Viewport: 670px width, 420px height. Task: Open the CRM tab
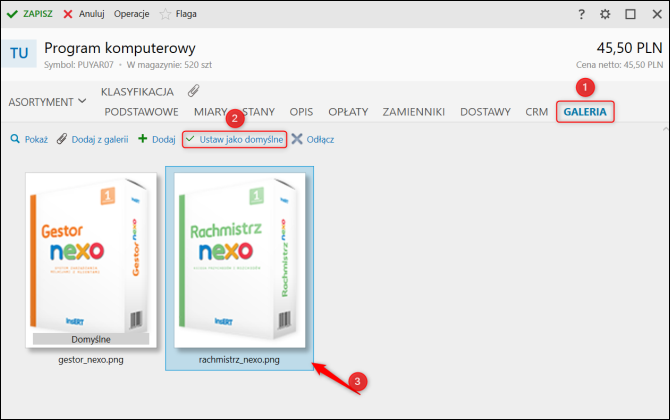coord(537,112)
